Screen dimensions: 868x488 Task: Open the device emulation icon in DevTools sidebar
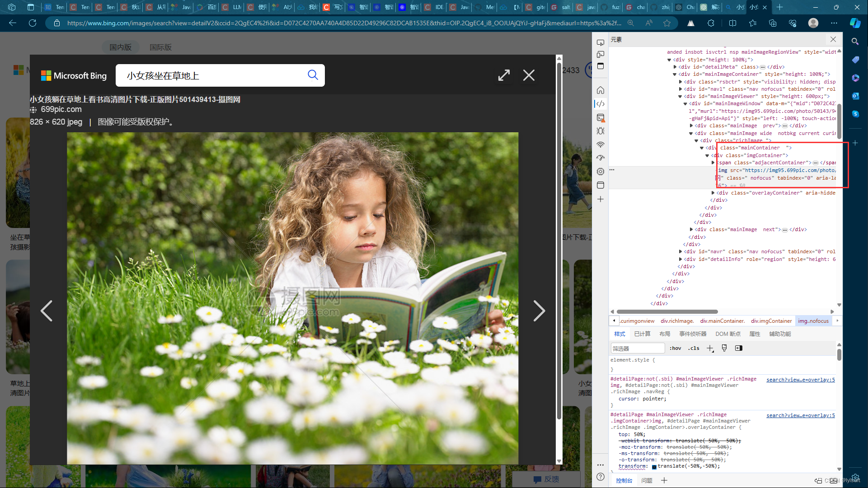(601, 54)
